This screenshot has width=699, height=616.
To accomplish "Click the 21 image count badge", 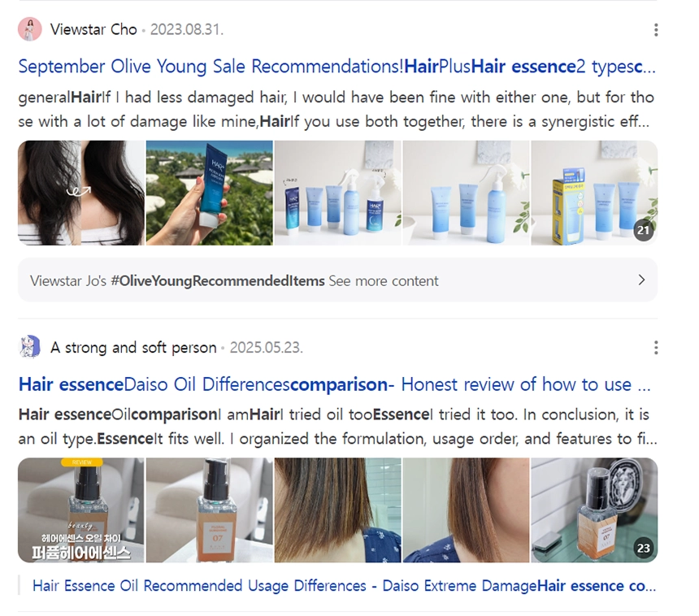I will [643, 230].
